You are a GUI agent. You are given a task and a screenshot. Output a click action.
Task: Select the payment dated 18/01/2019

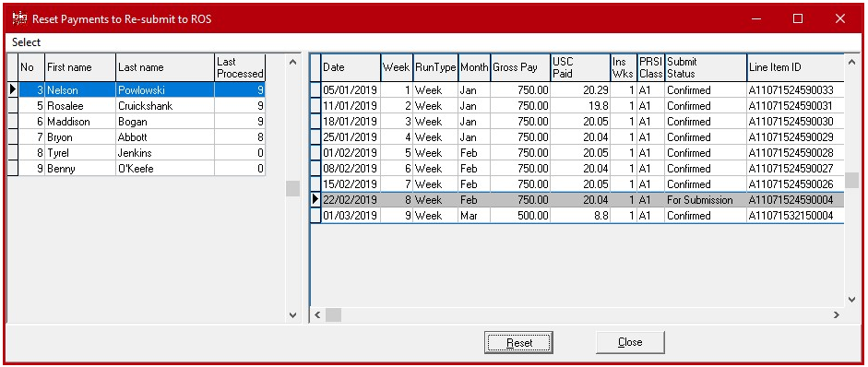coord(582,121)
